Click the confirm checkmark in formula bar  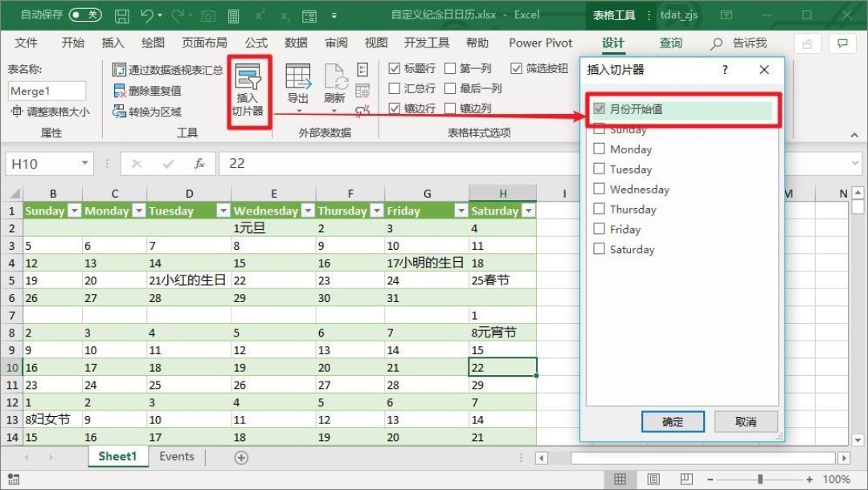[168, 164]
